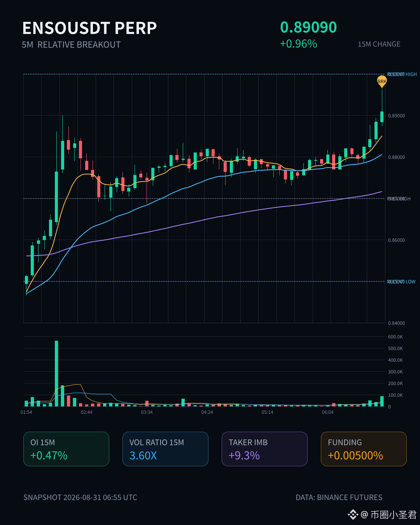The height and width of the screenshot is (525, 420).
Task: Click the 400.0K volume axis label
Action: coord(395,360)
